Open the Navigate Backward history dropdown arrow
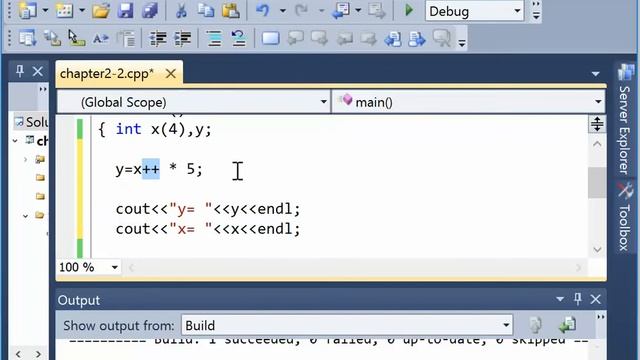The image size is (640, 360). click(358, 11)
